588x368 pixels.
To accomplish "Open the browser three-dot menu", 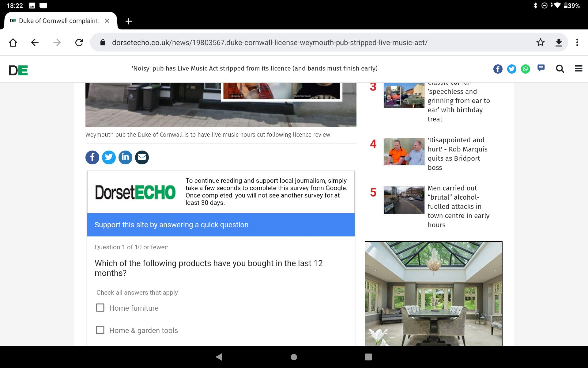I will (577, 42).
